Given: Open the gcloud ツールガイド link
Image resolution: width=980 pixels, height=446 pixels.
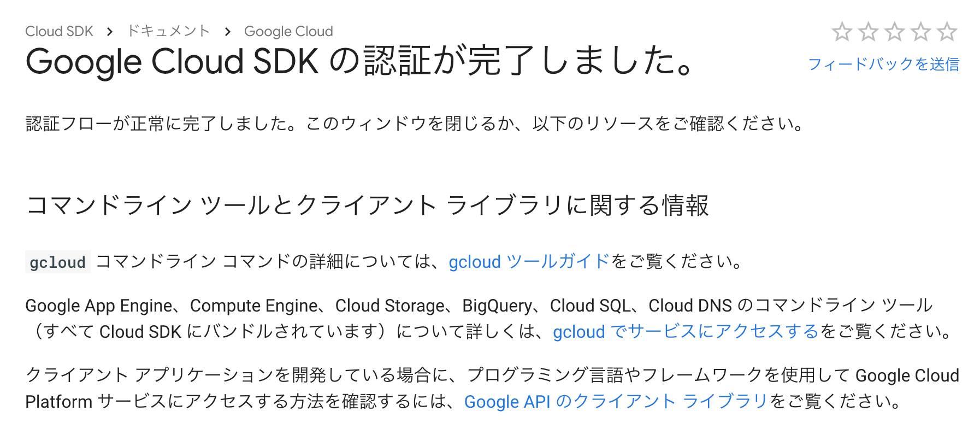Looking at the screenshot, I should coord(529,262).
